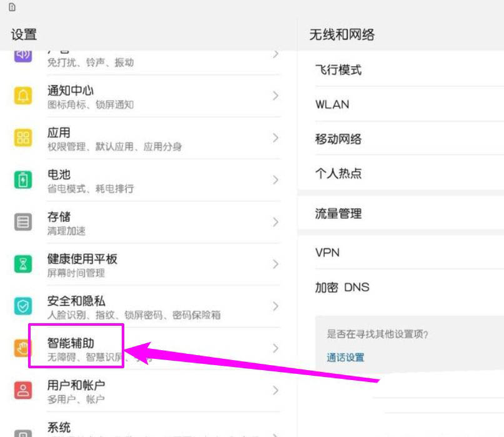Tap the yellow grid Apps icon
The image size is (504, 437).
(23, 138)
